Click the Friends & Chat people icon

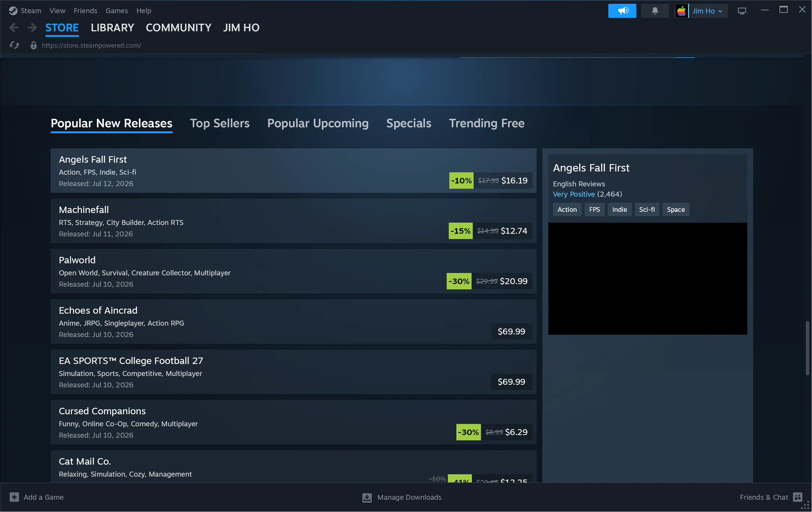(797, 497)
